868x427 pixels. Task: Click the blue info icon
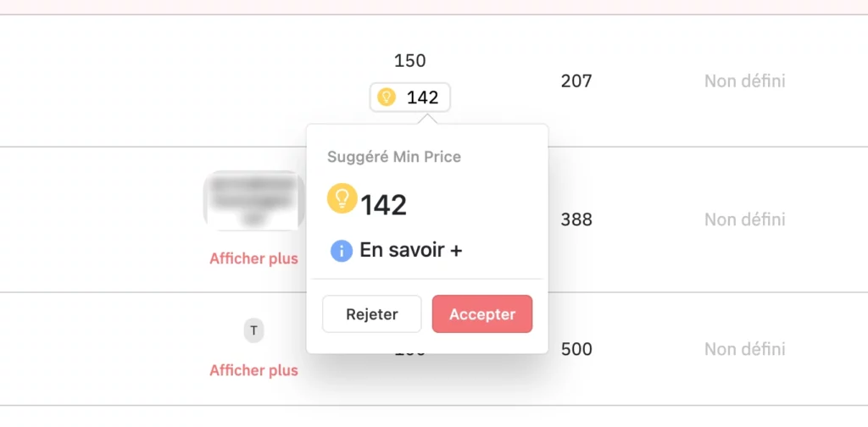(x=342, y=251)
